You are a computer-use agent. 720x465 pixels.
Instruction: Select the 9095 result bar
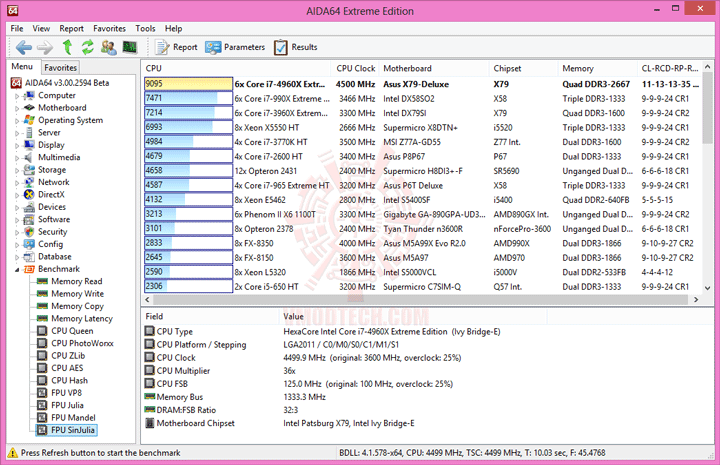tap(188, 84)
